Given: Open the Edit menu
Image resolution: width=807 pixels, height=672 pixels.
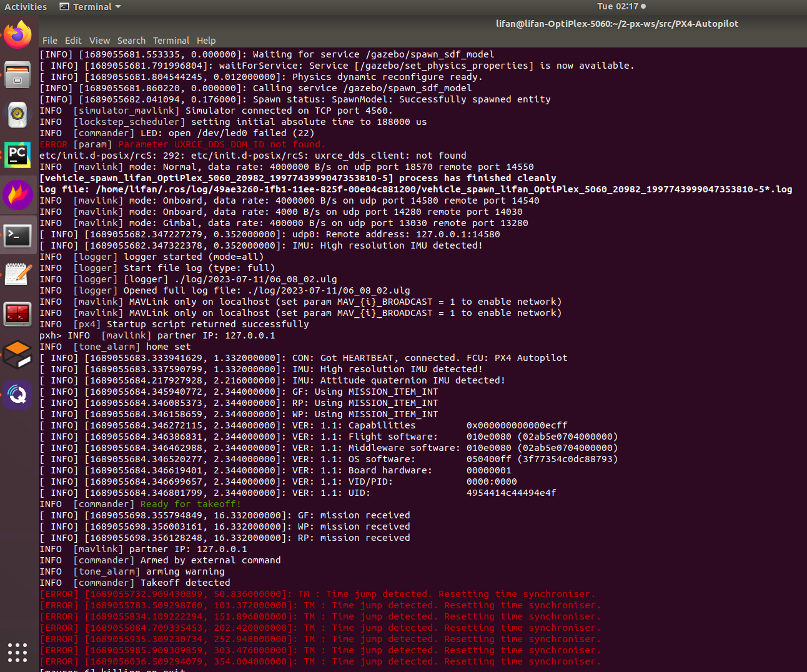Looking at the screenshot, I should click(x=73, y=40).
